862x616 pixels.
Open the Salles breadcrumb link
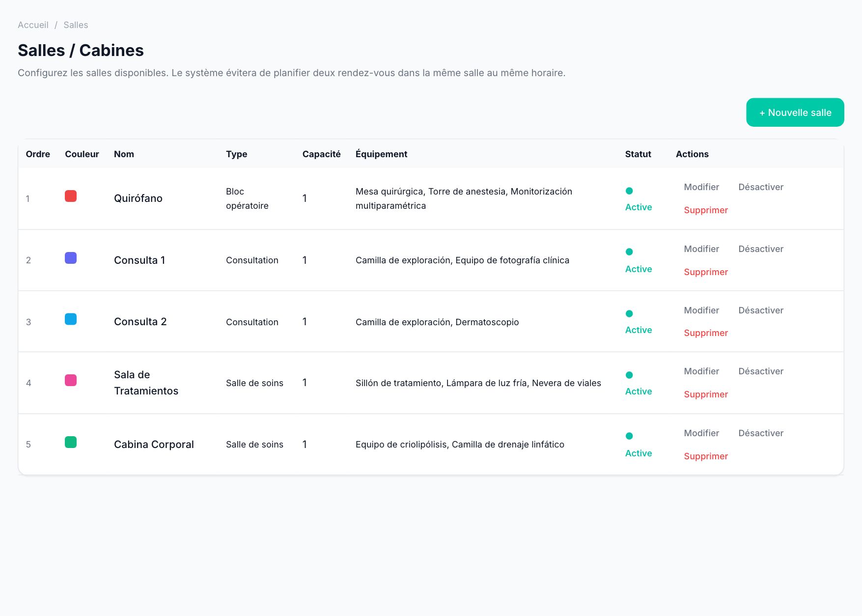pyautogui.click(x=76, y=25)
